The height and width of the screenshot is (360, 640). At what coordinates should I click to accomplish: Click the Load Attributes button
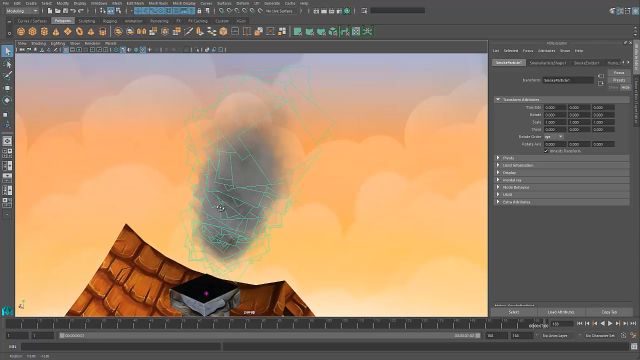[561, 312]
